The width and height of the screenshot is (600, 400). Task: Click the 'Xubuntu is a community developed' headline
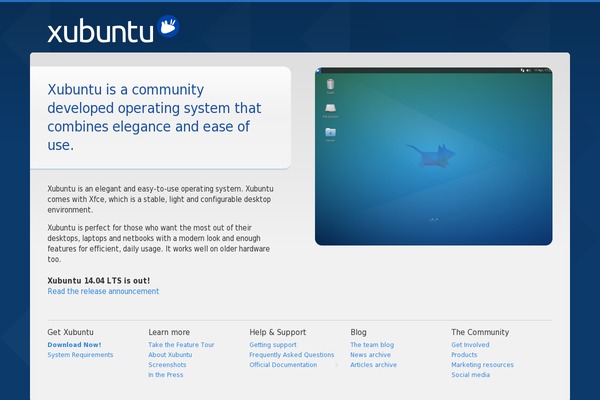154,117
